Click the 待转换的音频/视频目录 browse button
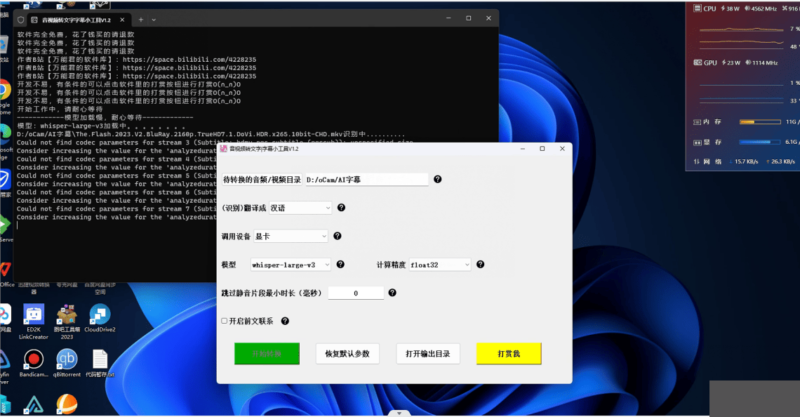The height and width of the screenshot is (417, 800). pos(262,180)
